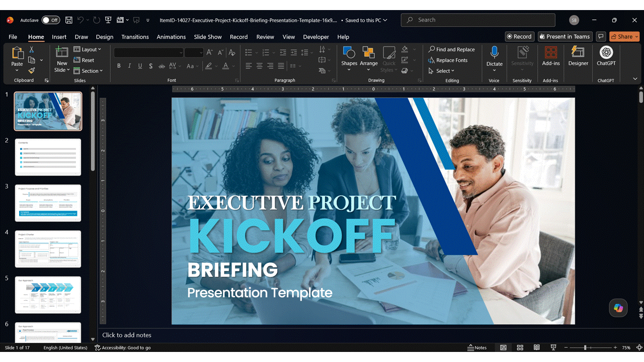
Task: Click Present in Teams button
Action: point(565,37)
